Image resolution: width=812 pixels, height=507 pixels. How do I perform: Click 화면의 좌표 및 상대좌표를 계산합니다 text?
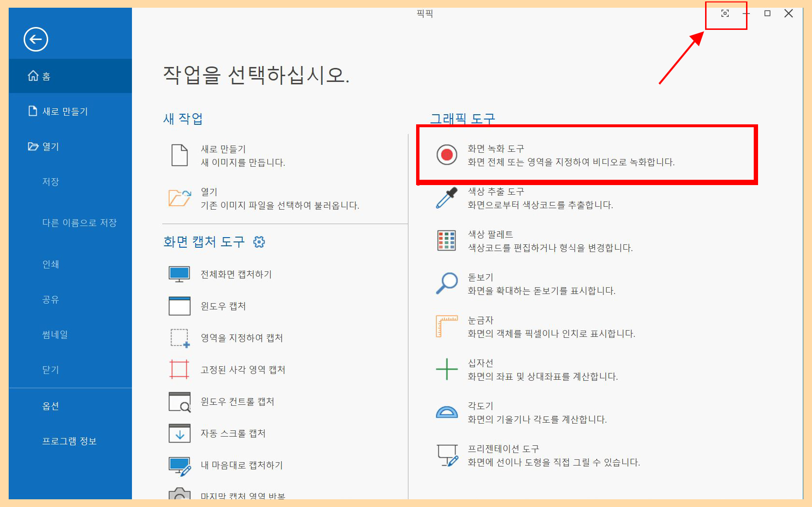(543, 376)
